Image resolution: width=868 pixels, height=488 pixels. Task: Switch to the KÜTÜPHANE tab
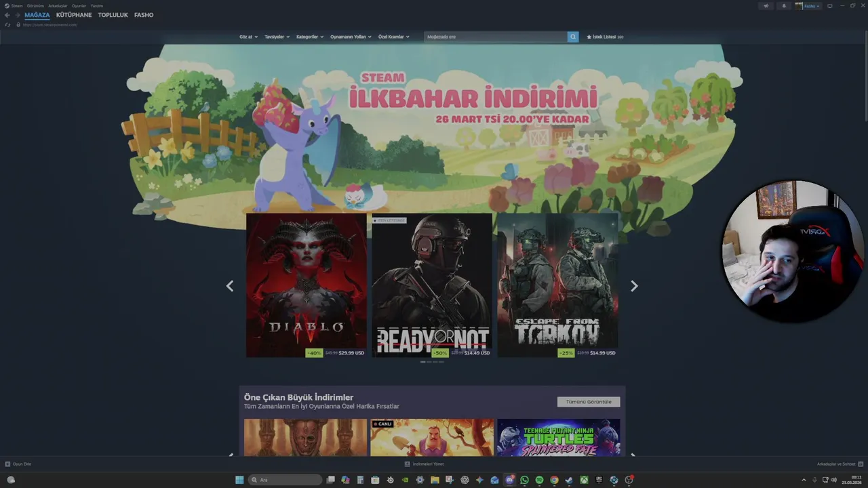click(x=74, y=15)
